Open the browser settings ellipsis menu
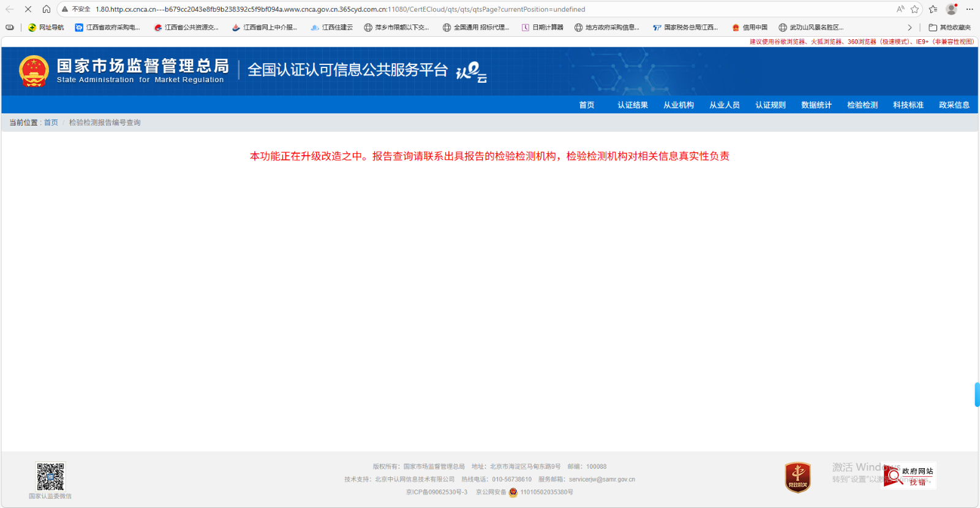Viewport: 980px width, 508px height. pyautogui.click(x=970, y=9)
